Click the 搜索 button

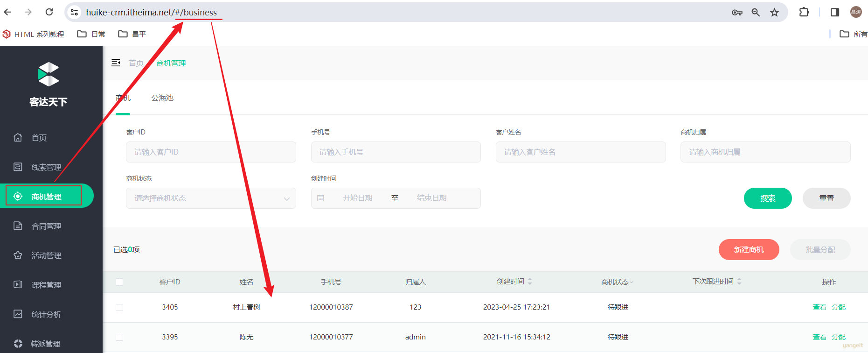click(768, 198)
